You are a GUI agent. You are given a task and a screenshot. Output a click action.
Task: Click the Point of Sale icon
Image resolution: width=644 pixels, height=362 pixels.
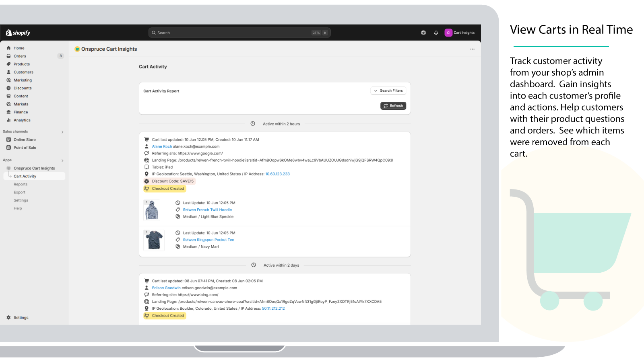(x=8, y=148)
